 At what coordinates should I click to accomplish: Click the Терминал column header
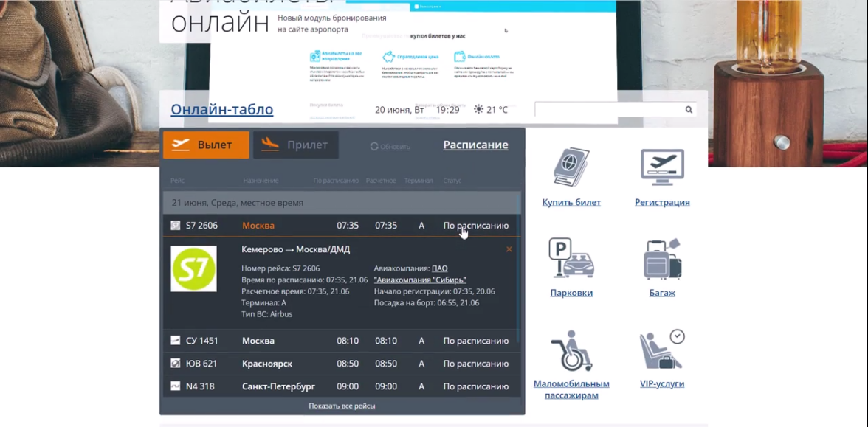click(x=418, y=181)
